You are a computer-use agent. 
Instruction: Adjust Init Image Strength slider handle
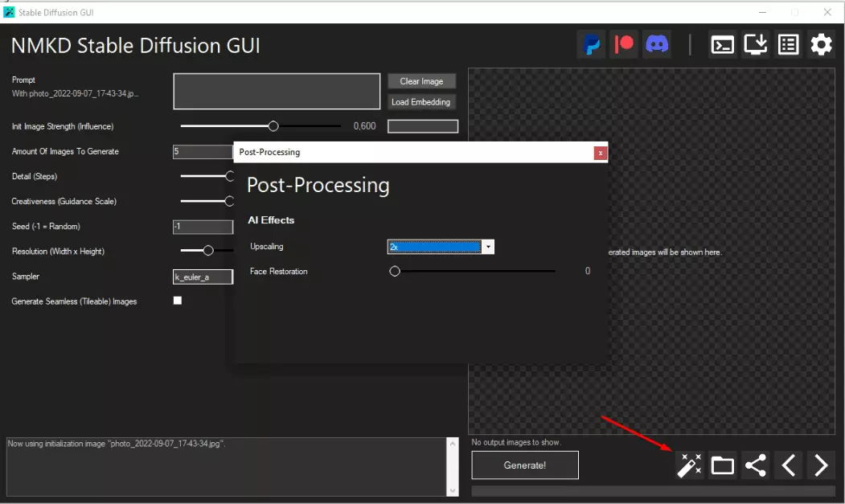[x=273, y=126]
